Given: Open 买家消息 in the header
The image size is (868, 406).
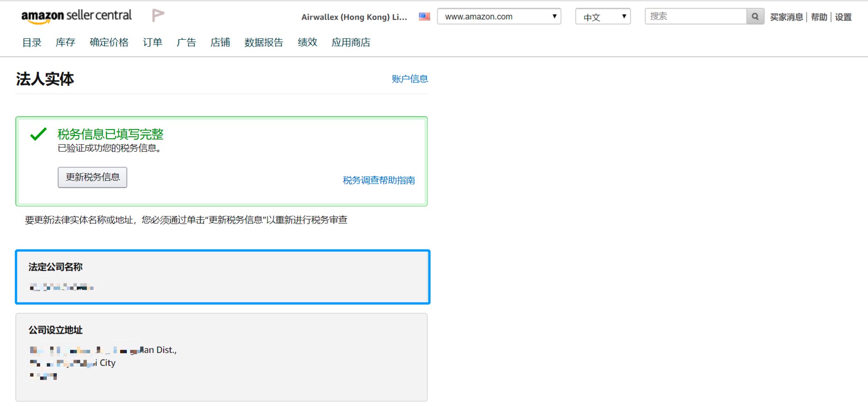Looking at the screenshot, I should (786, 17).
